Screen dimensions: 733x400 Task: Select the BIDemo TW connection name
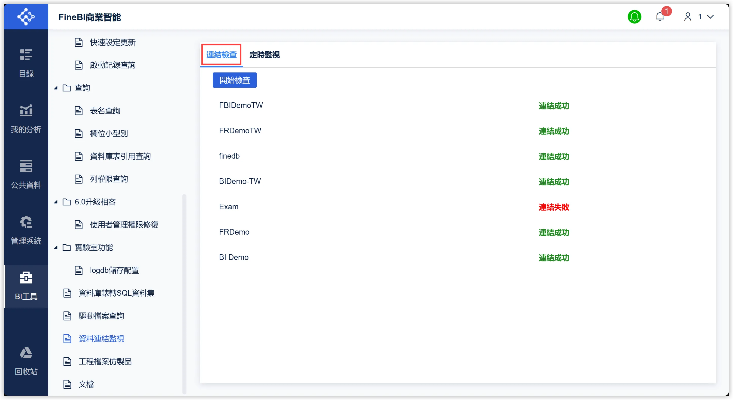click(240, 181)
